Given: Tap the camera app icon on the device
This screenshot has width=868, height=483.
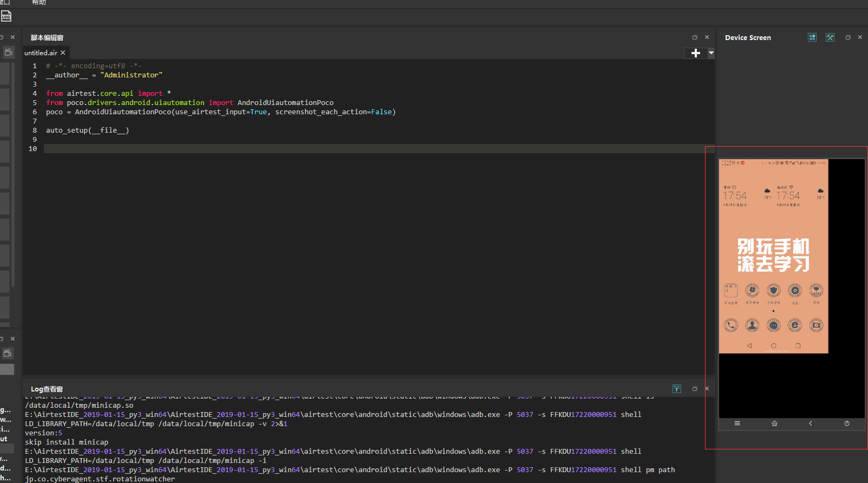Looking at the screenshot, I should pyautogui.click(x=817, y=325).
